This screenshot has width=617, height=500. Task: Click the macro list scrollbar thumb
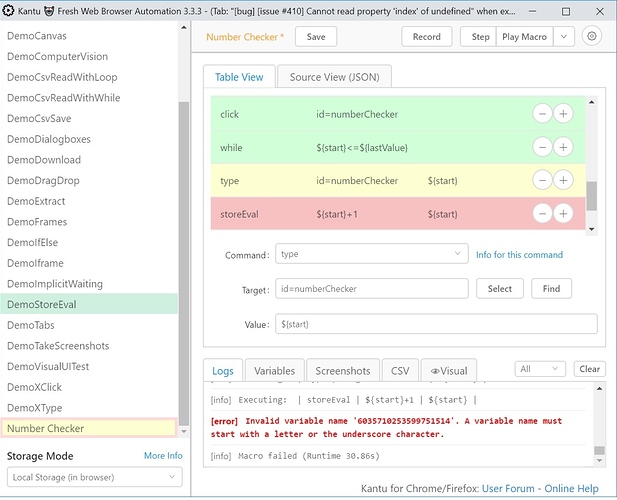click(184, 264)
